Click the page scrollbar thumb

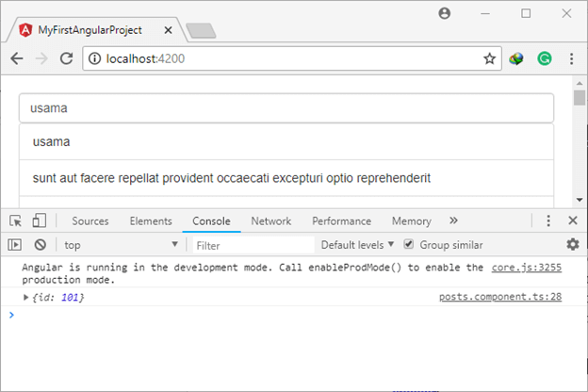coord(580,98)
